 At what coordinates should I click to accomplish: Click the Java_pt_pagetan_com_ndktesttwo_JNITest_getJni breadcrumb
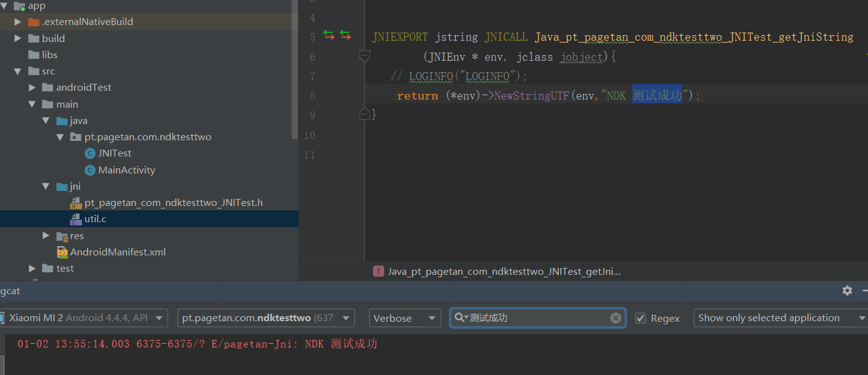(x=504, y=272)
